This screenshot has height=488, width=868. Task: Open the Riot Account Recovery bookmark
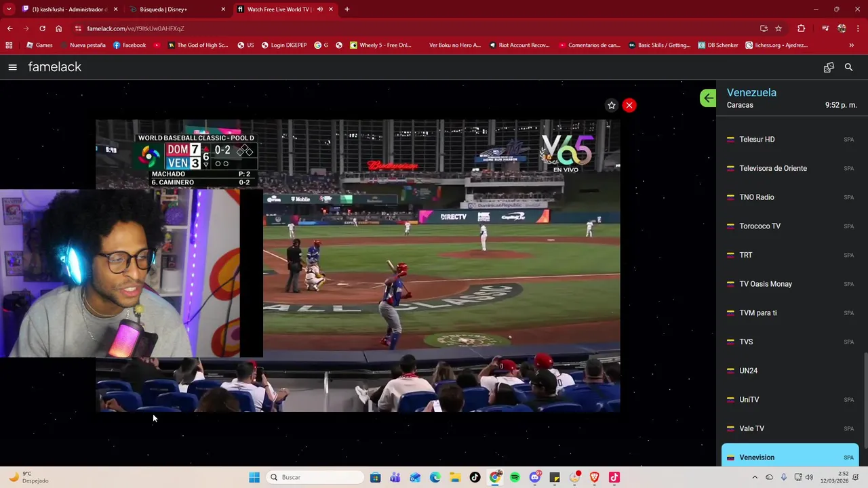[519, 45]
